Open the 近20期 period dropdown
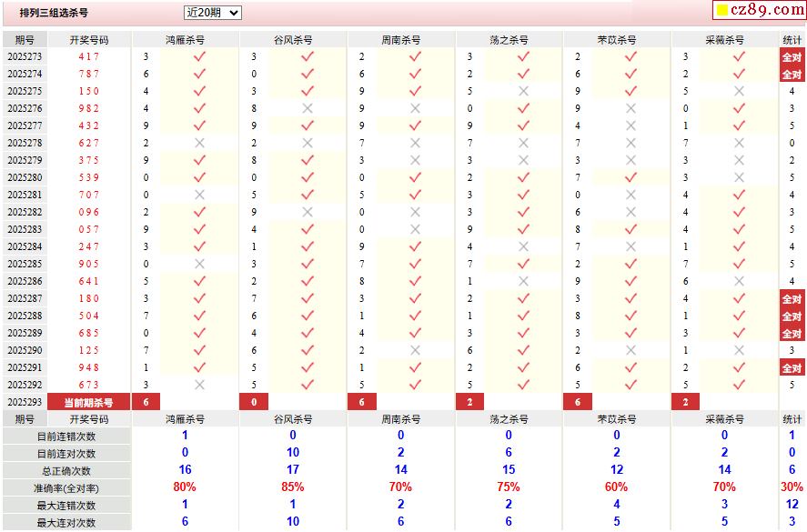Viewport: 807px width, 532px height. click(212, 13)
